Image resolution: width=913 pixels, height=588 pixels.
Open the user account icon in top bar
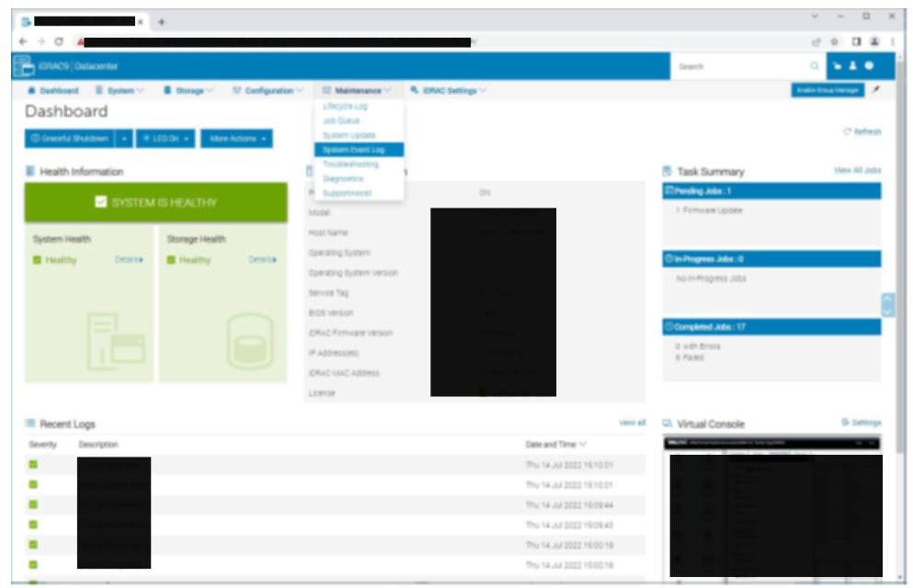(852, 65)
